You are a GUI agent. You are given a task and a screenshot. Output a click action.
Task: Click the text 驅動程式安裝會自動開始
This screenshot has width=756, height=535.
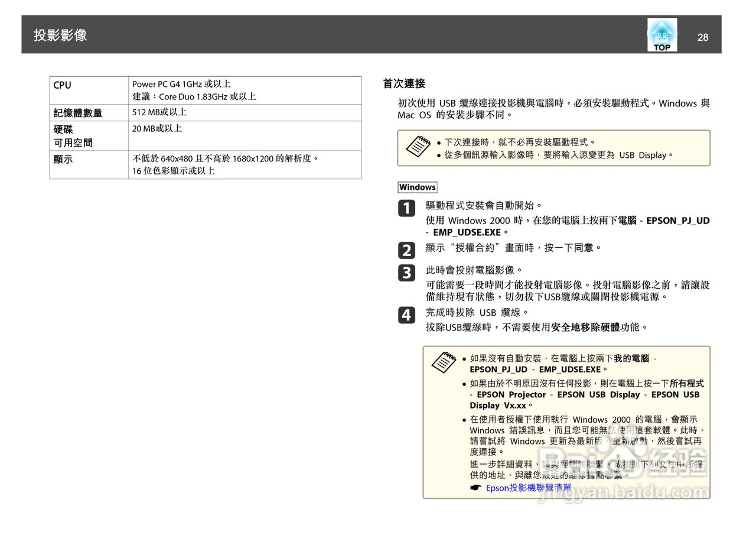click(x=484, y=206)
